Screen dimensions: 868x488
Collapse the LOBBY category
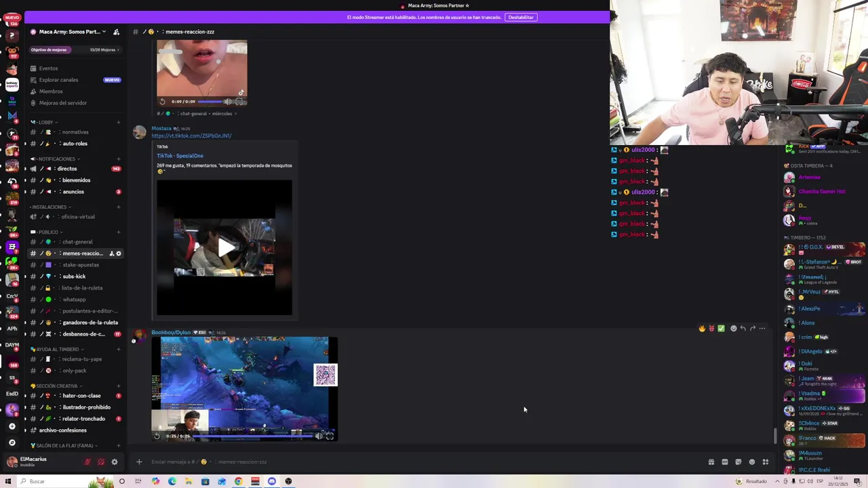(x=45, y=122)
